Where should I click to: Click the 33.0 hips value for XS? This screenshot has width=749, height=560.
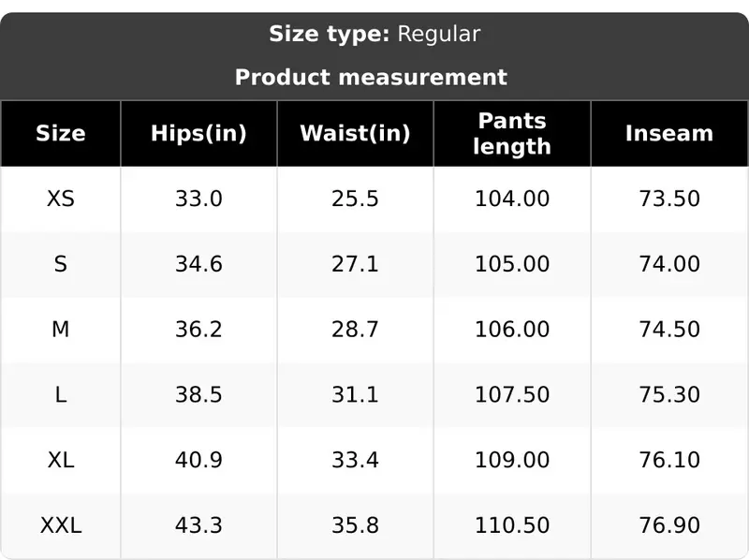[198, 199]
